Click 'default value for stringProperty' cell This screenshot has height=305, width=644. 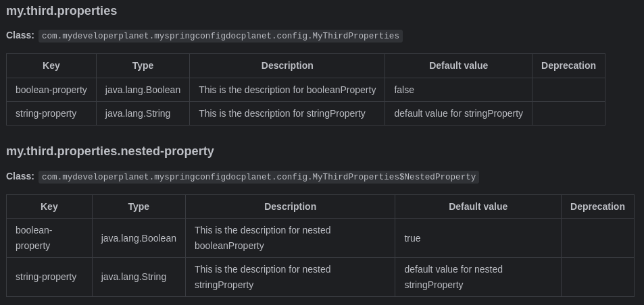[458, 113]
